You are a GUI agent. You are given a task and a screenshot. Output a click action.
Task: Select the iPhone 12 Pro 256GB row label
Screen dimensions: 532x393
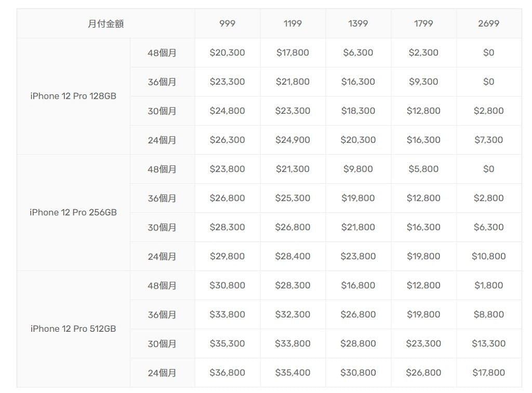[73, 212]
